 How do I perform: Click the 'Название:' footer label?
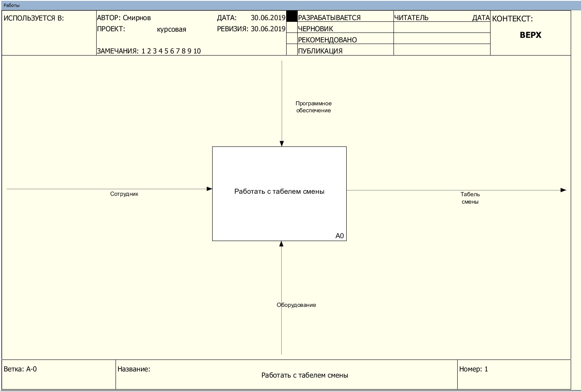(134, 369)
